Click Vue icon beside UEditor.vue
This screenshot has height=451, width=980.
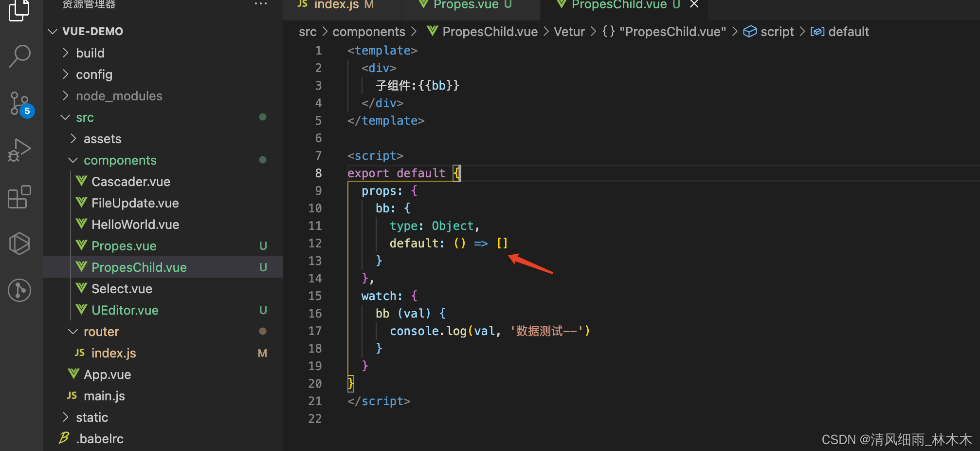click(x=82, y=310)
